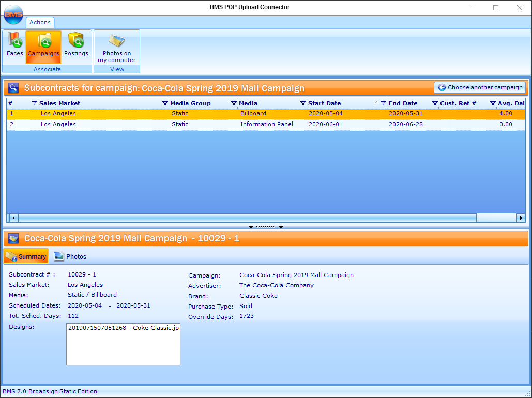Viewport: 532px width, 398px height.
Task: Click the Brand value Classic Coke
Action: click(259, 296)
